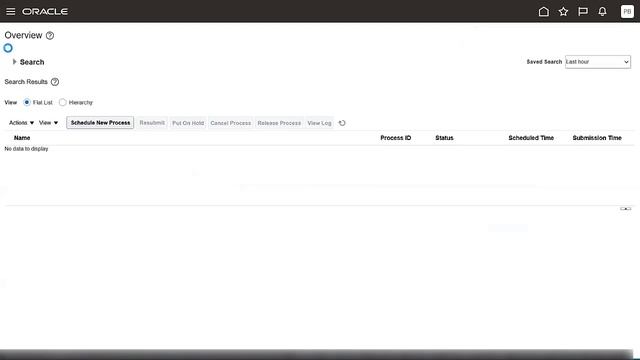Click the Cancel Process button
Viewport: 640px width, 360px height.
(231, 123)
